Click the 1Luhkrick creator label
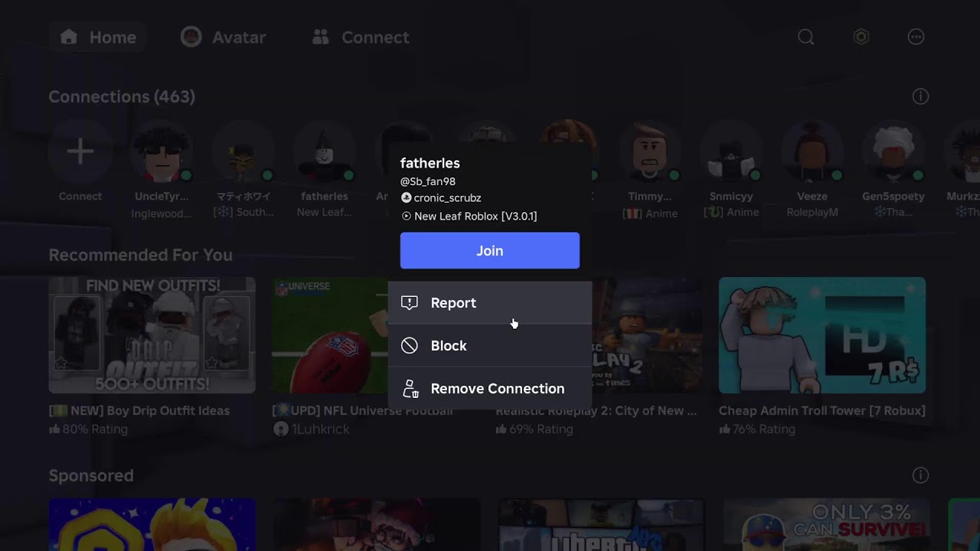Viewport: 980px width, 551px height. [x=312, y=429]
